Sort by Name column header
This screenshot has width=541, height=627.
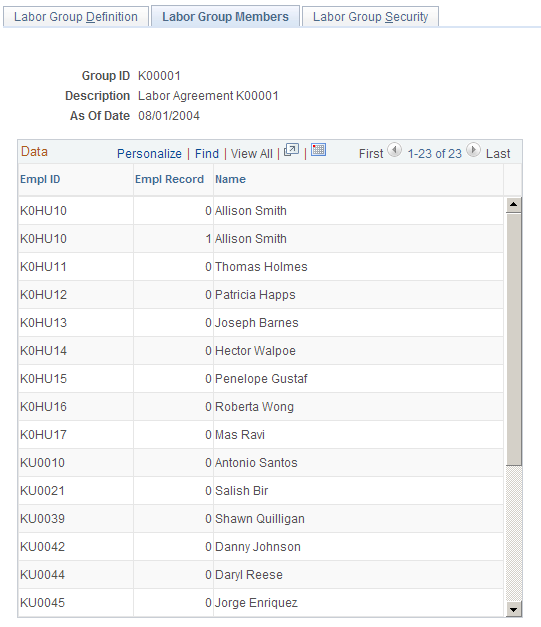tap(230, 179)
